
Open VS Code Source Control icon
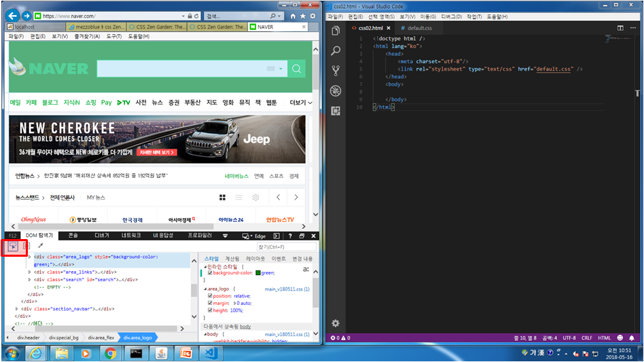click(x=336, y=71)
